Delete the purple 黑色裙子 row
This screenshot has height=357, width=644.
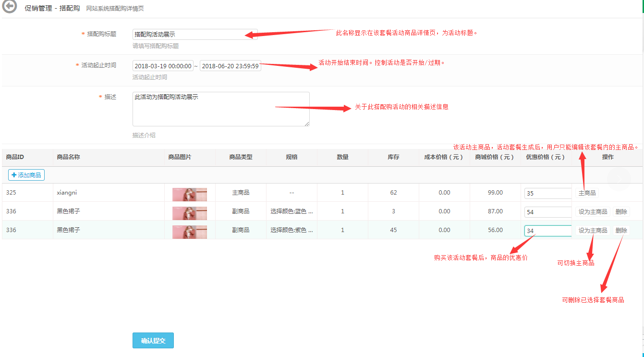(x=621, y=231)
